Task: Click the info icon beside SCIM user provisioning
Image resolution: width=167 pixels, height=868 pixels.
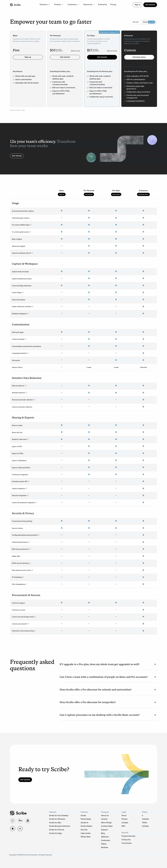Action: coord(30,563)
